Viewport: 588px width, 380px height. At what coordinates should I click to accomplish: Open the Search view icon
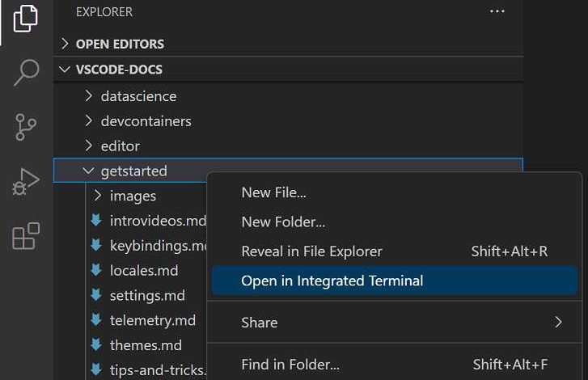pyautogui.click(x=26, y=73)
